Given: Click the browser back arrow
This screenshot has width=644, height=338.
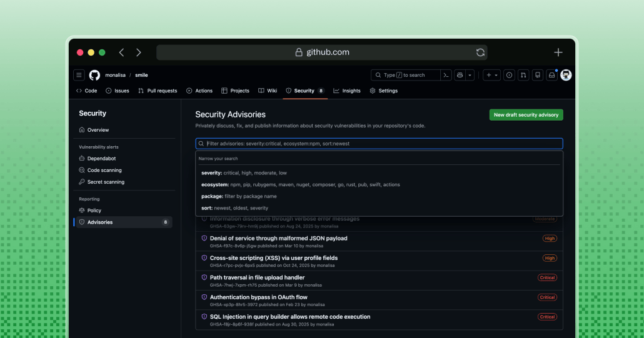Looking at the screenshot, I should (x=121, y=52).
